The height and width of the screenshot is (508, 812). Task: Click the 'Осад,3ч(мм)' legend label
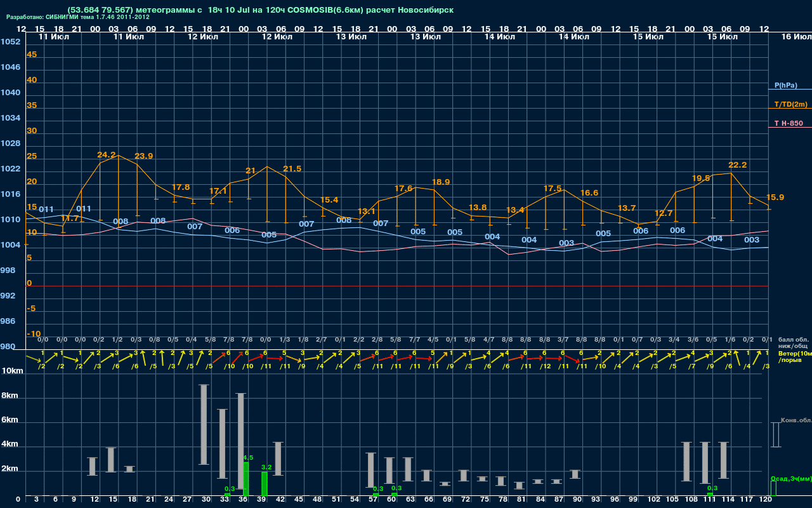tap(791, 478)
